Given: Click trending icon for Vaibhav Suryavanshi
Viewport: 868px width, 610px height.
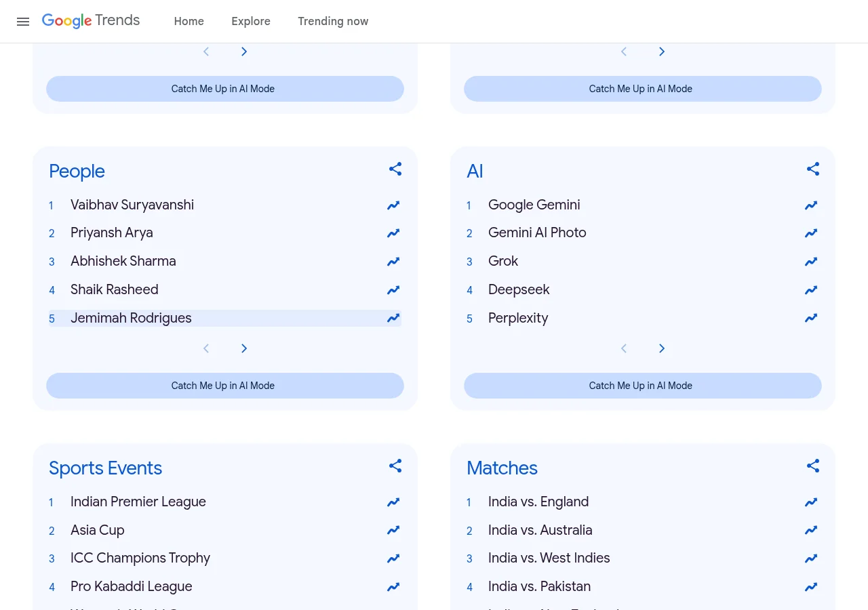Looking at the screenshot, I should (393, 205).
